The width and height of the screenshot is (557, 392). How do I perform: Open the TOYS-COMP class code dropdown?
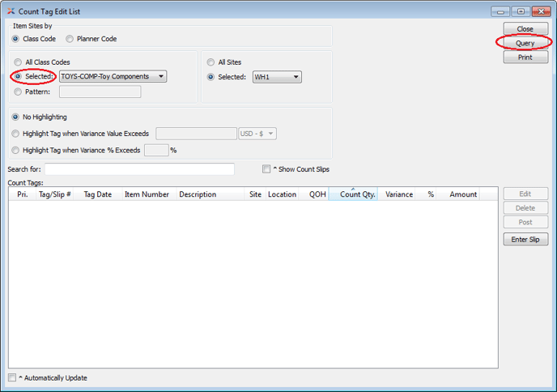[x=113, y=77]
